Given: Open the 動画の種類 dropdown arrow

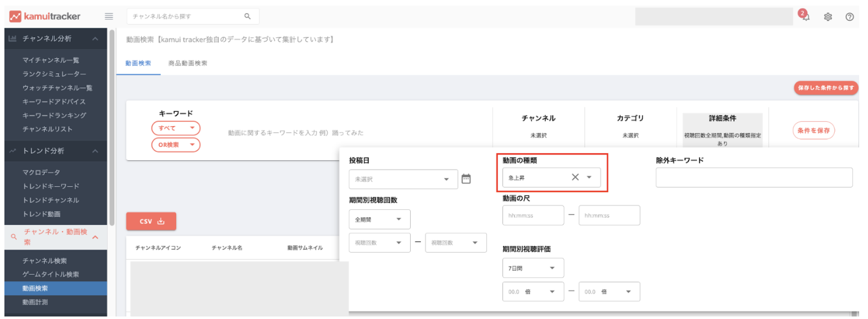Looking at the screenshot, I should click(589, 178).
